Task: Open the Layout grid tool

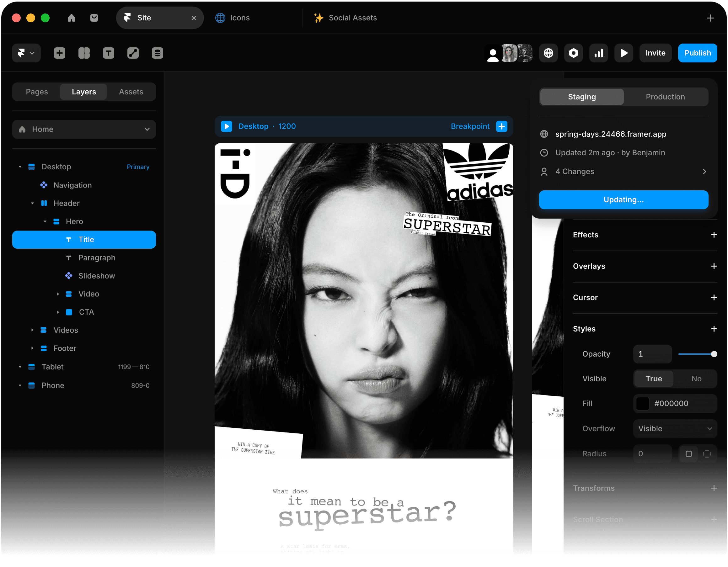Action: point(84,53)
